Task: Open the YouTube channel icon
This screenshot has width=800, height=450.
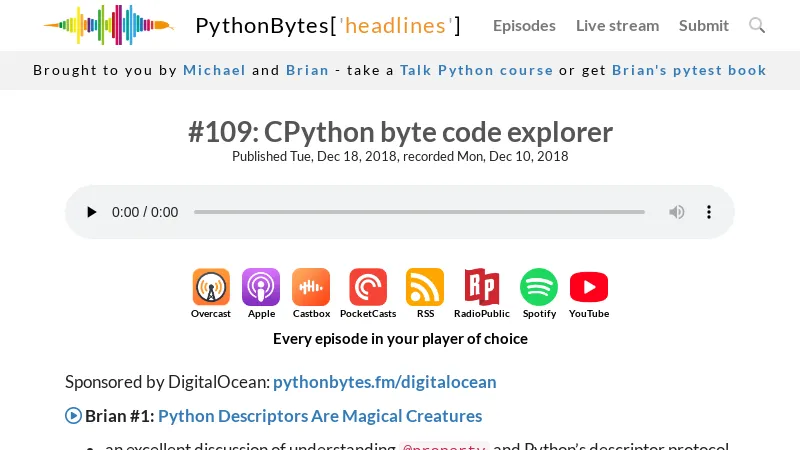Action: 589,287
